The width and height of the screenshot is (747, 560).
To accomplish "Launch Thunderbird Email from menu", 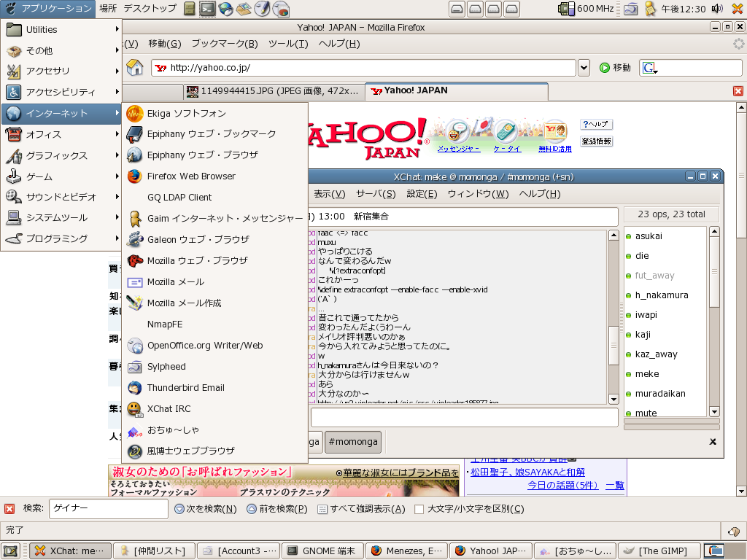I will [x=185, y=388].
